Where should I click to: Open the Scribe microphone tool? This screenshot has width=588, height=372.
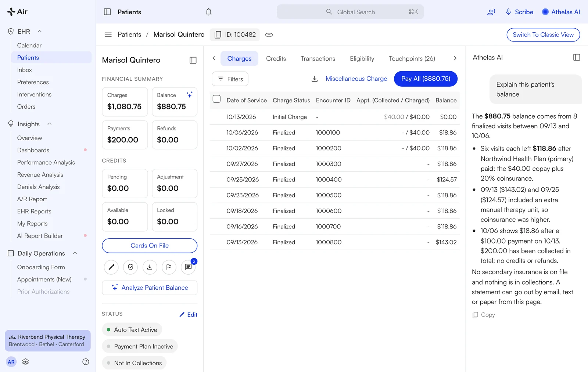tap(519, 12)
